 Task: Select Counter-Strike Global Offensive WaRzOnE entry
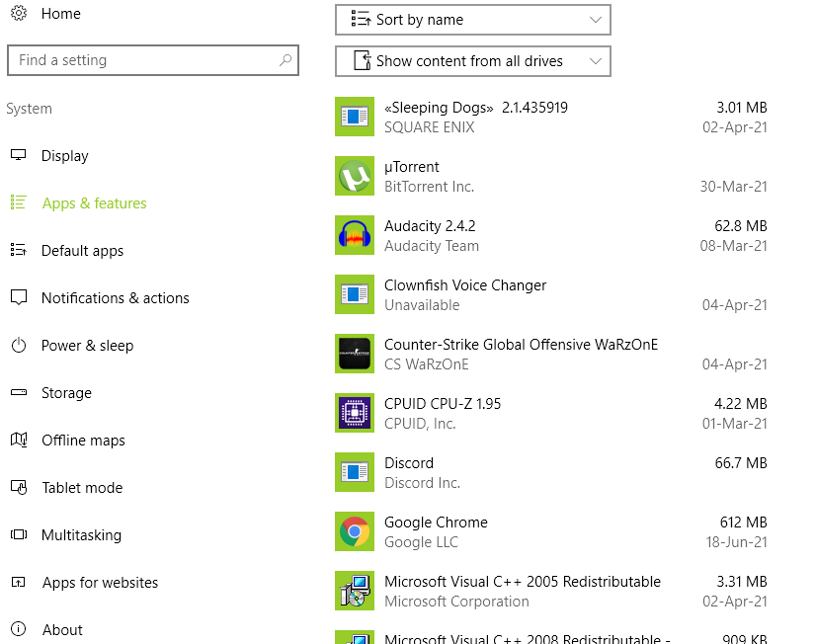point(521,345)
